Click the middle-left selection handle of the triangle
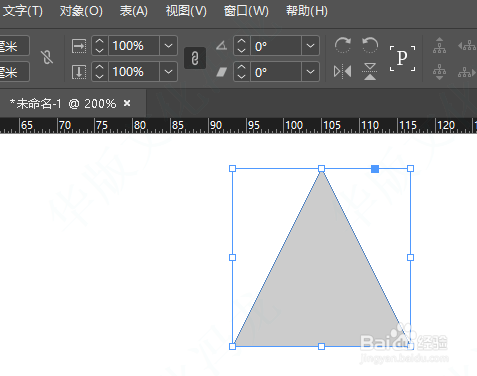Image resolution: width=477 pixels, height=376 pixels. [x=233, y=257]
